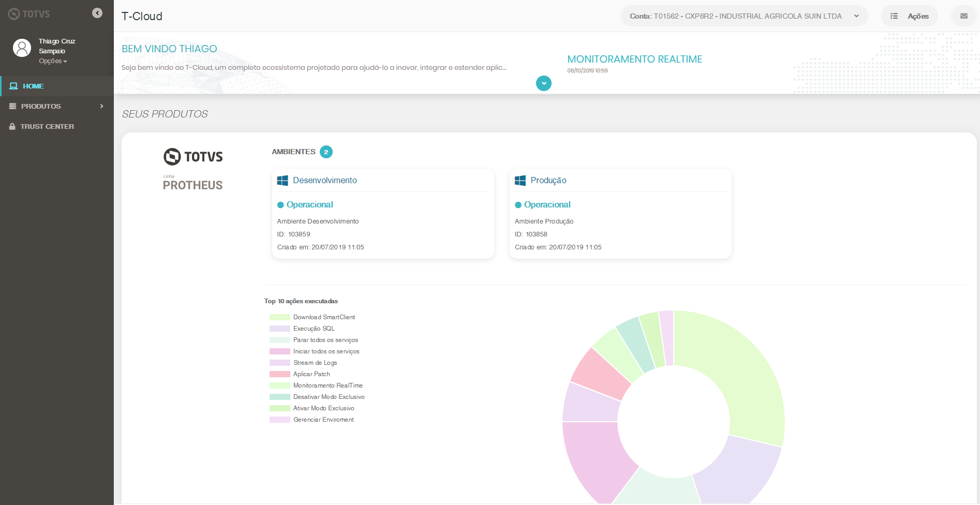Click the Windows icon beside Desenvolvimento

coord(283,181)
